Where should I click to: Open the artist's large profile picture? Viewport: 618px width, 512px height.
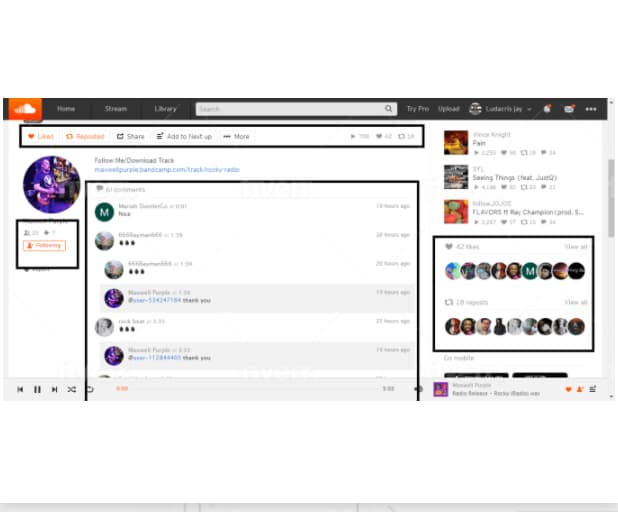click(52, 184)
